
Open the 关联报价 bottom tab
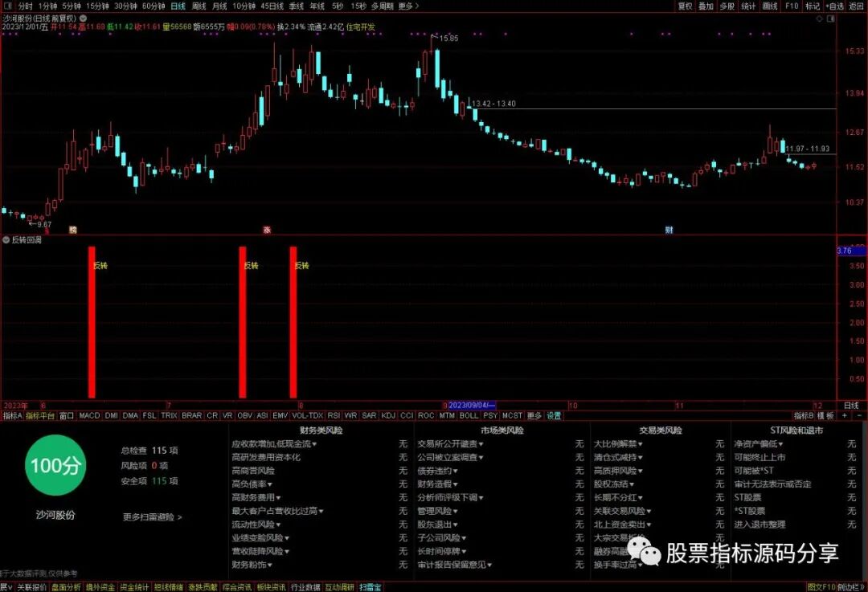click(x=31, y=587)
